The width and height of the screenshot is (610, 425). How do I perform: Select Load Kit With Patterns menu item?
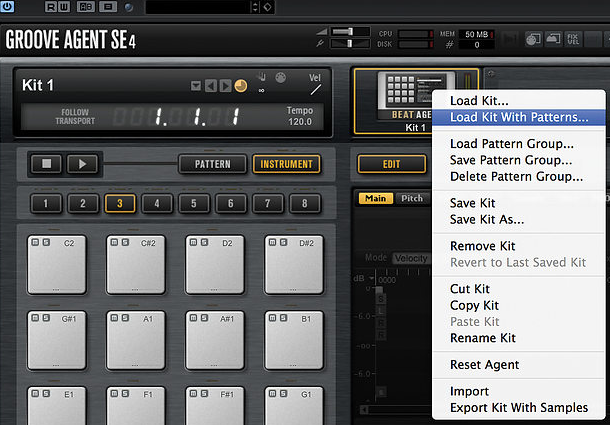point(519,117)
